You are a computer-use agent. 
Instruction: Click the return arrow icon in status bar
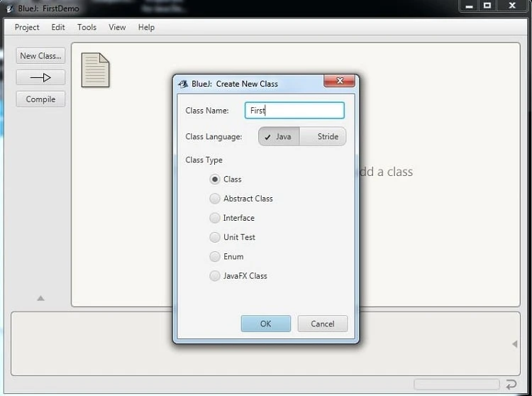[511, 385]
